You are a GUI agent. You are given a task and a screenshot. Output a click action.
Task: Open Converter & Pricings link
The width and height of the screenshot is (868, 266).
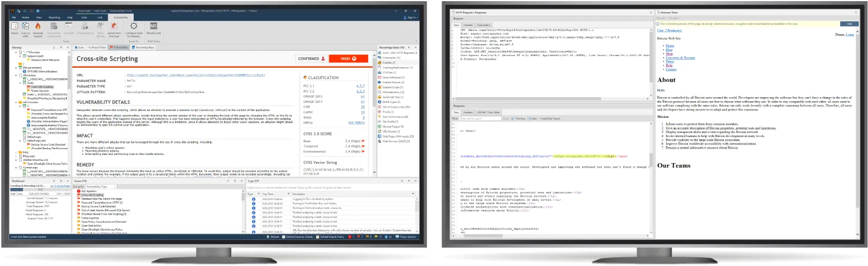pyautogui.click(x=681, y=57)
